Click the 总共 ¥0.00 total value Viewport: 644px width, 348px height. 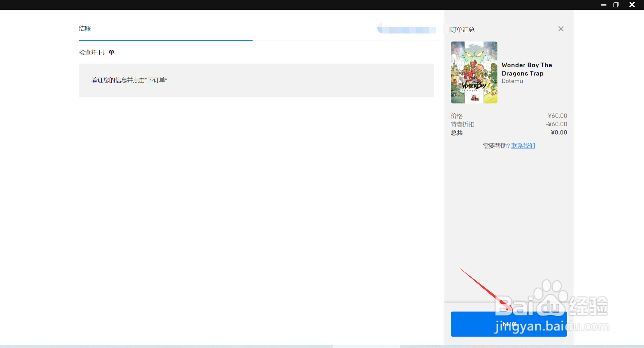pyautogui.click(x=559, y=132)
